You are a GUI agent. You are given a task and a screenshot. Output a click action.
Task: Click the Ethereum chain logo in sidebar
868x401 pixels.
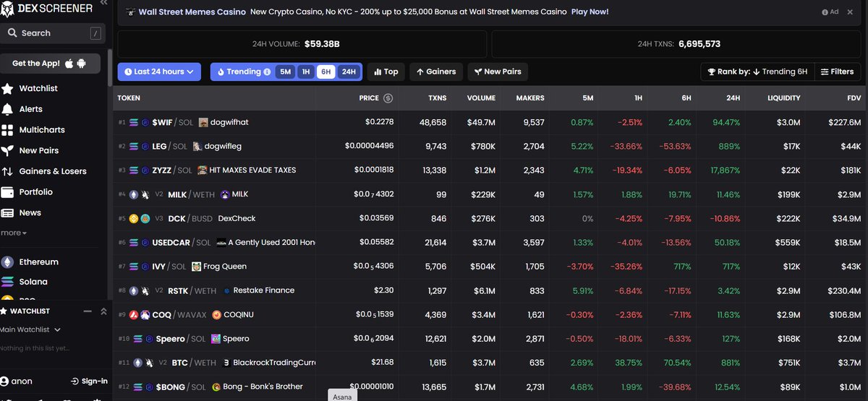pyautogui.click(x=7, y=262)
